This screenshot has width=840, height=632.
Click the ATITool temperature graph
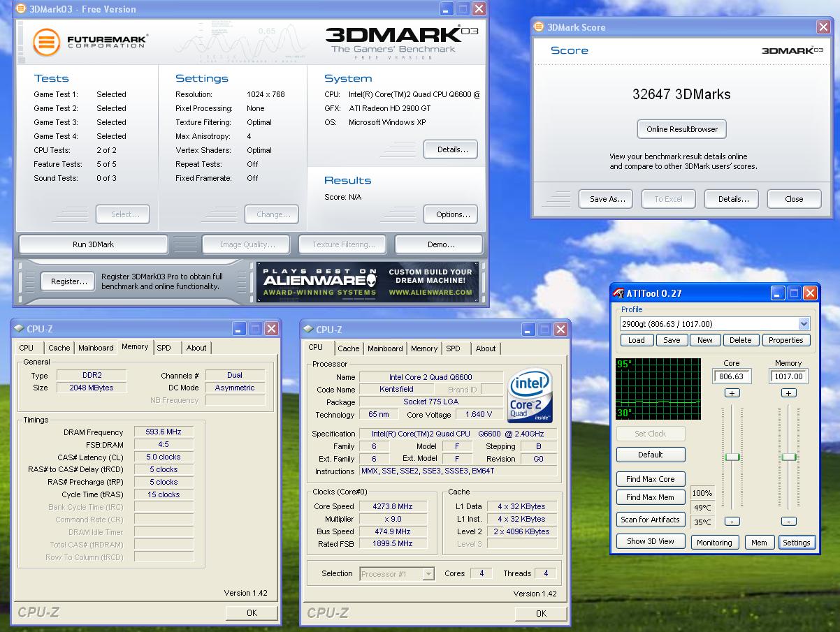658,389
